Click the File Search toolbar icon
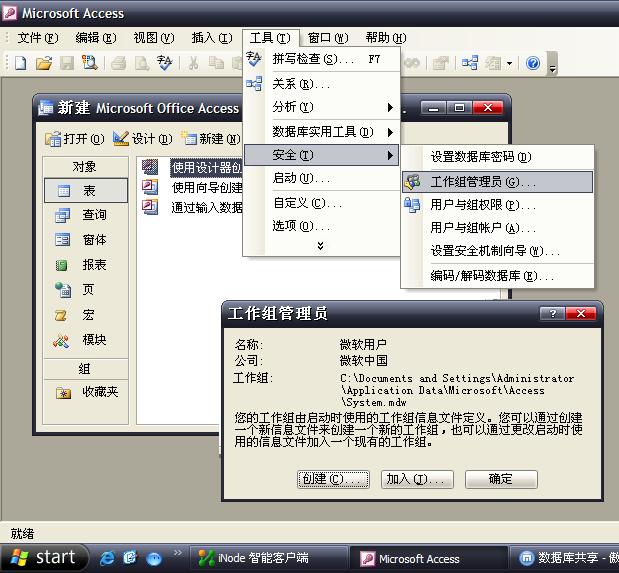Viewport: 619px width, 573px height. (x=90, y=63)
